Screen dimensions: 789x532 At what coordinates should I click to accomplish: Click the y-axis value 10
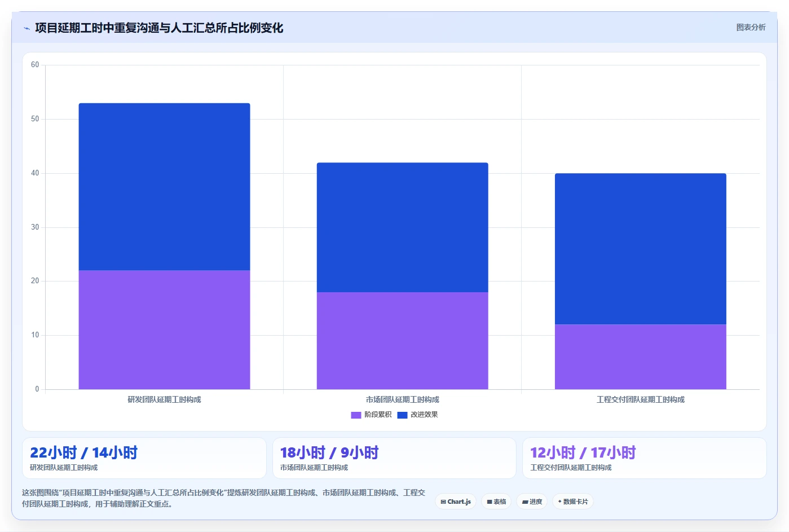point(35,335)
